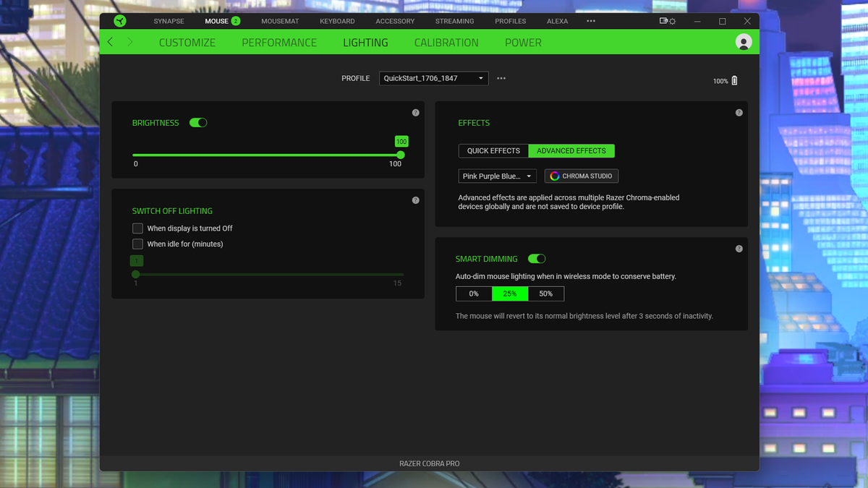
Task: Open Smart Dimming help icon
Action: point(739,249)
